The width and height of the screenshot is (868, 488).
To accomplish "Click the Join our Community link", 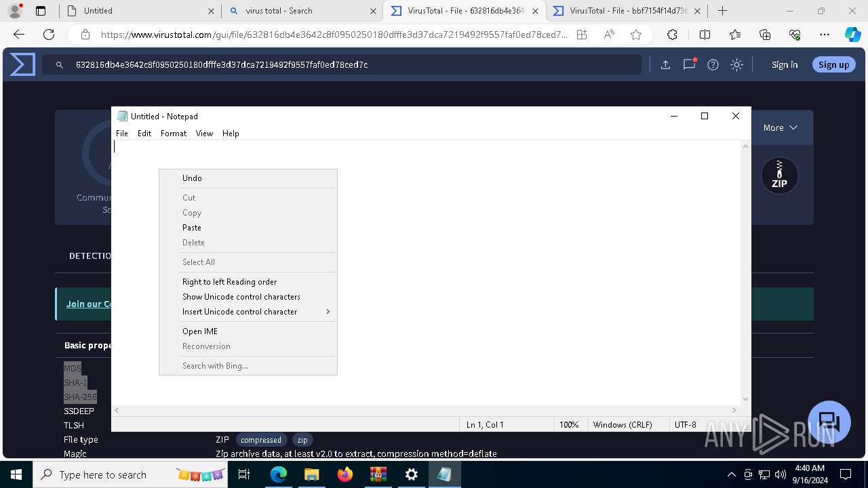I will coord(89,304).
